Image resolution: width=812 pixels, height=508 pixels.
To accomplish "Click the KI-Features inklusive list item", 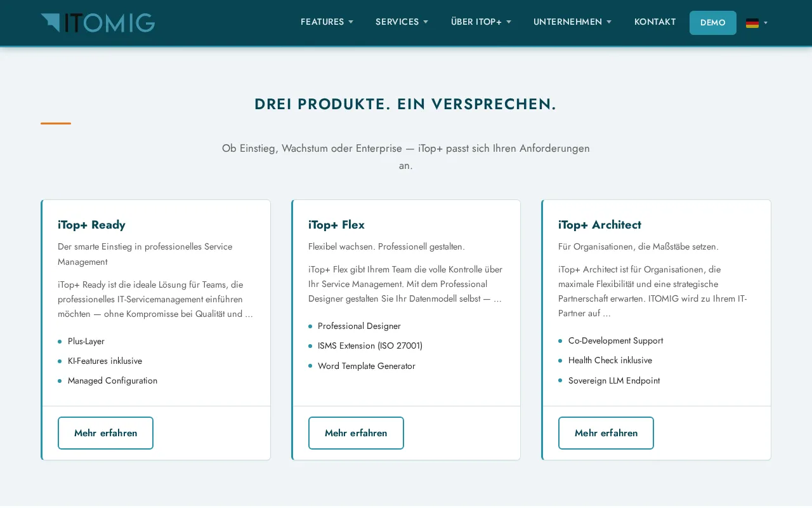I will [x=105, y=361].
